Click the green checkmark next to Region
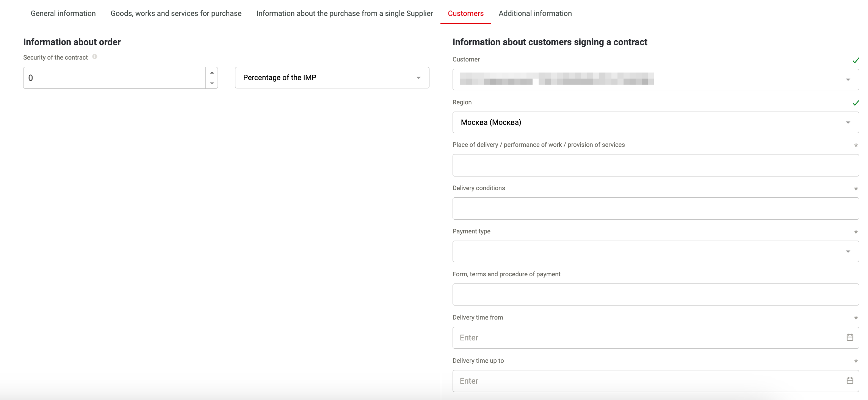Viewport: 868px width, 400px height. pos(855,102)
